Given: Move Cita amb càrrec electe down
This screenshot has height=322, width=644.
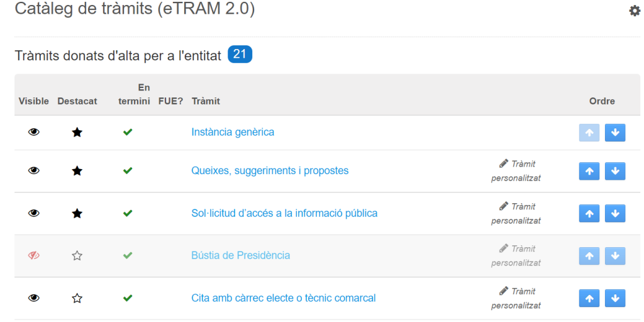Looking at the screenshot, I should tap(615, 298).
